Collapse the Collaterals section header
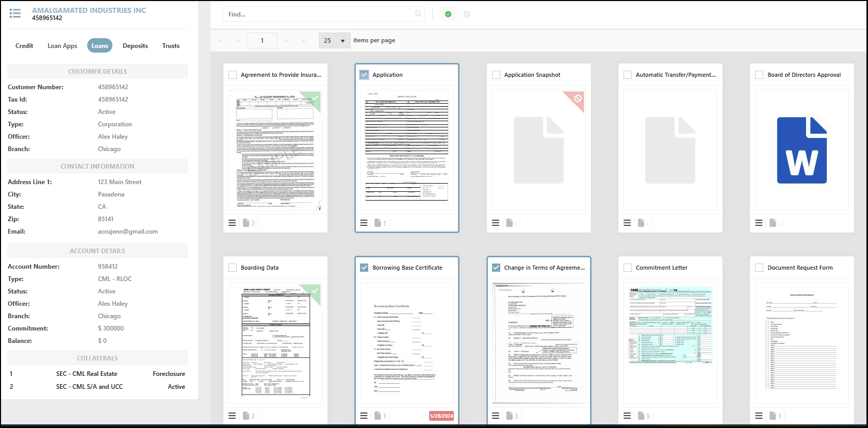This screenshot has height=428, width=868. (x=97, y=358)
